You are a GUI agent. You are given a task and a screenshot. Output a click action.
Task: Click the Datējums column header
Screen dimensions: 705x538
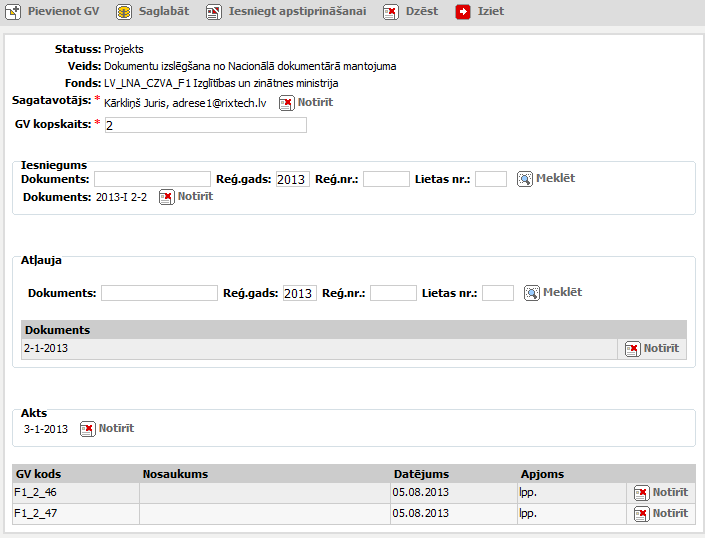tap(421, 474)
